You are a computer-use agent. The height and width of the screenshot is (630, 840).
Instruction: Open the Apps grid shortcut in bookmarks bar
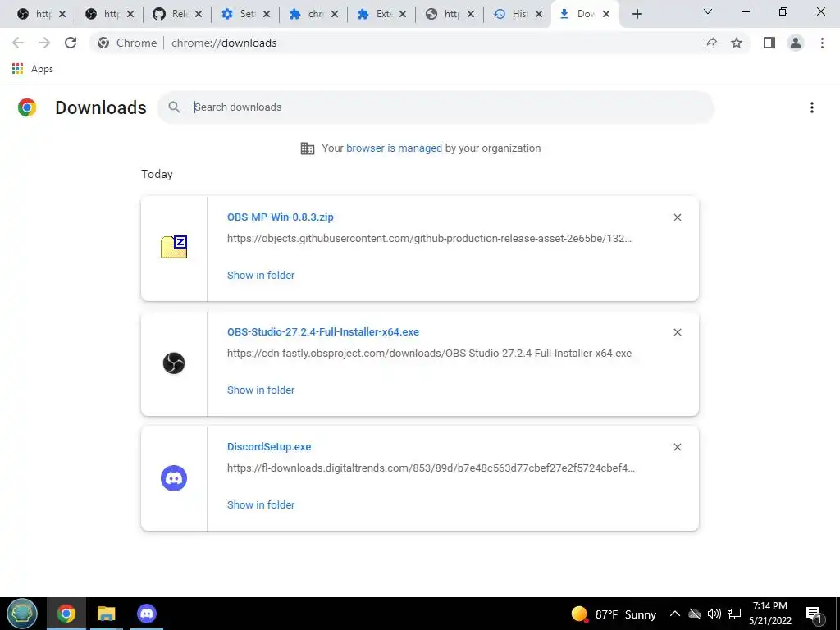pyautogui.click(x=32, y=69)
